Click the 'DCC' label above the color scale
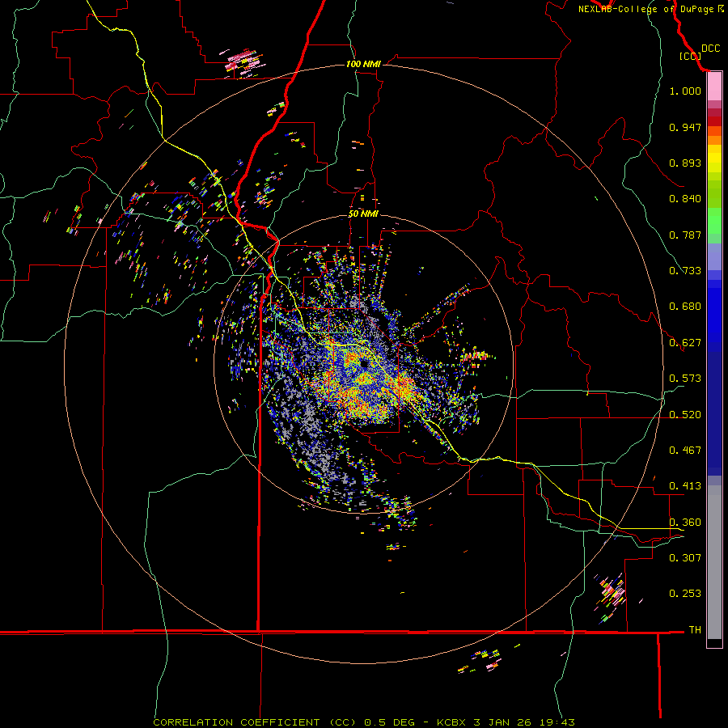 710,49
